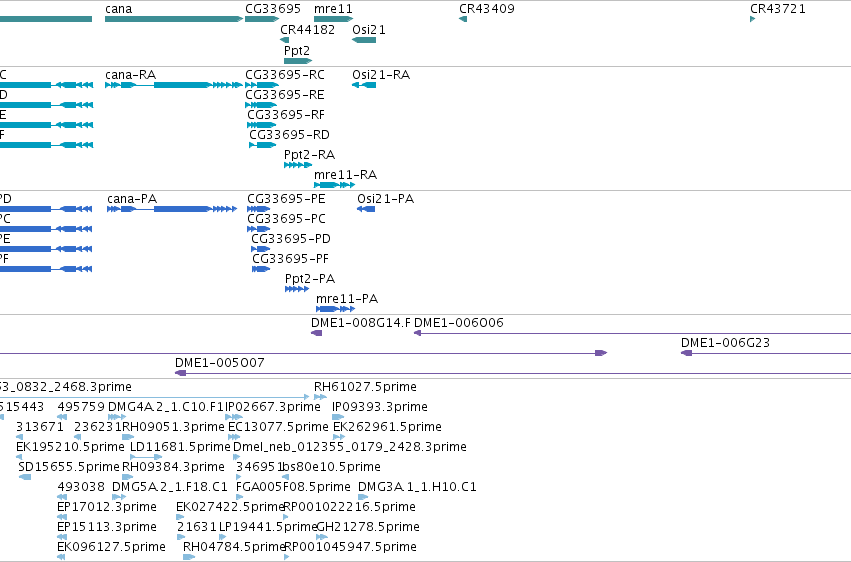Image resolution: width=851 pixels, height=562 pixels.
Task: Click the FGA005F08.5prime EST label
Action: click(x=293, y=487)
